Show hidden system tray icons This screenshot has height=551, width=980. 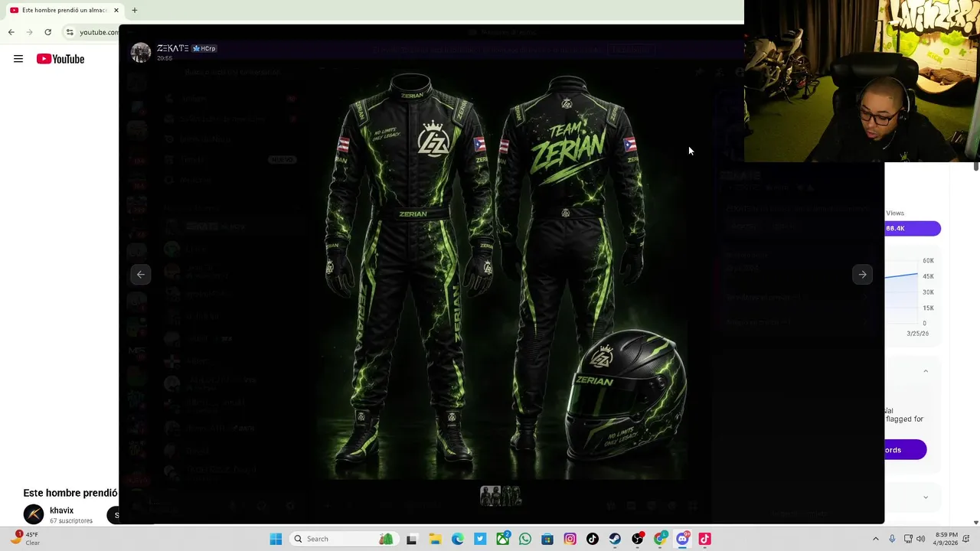click(876, 539)
